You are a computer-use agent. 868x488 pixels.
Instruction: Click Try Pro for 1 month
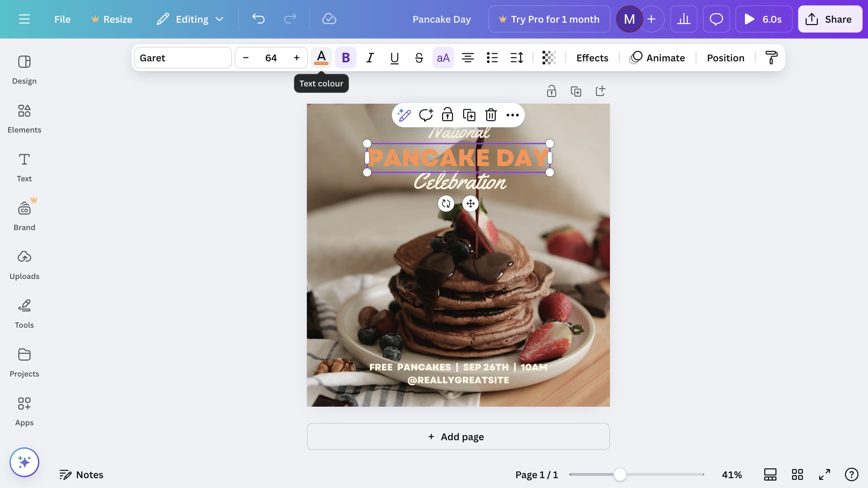tap(549, 19)
